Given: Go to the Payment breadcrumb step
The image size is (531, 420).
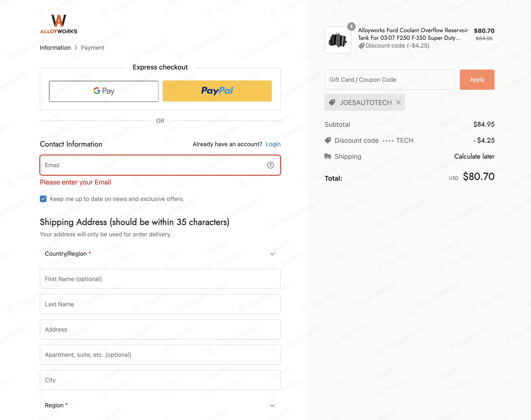Looking at the screenshot, I should point(93,48).
